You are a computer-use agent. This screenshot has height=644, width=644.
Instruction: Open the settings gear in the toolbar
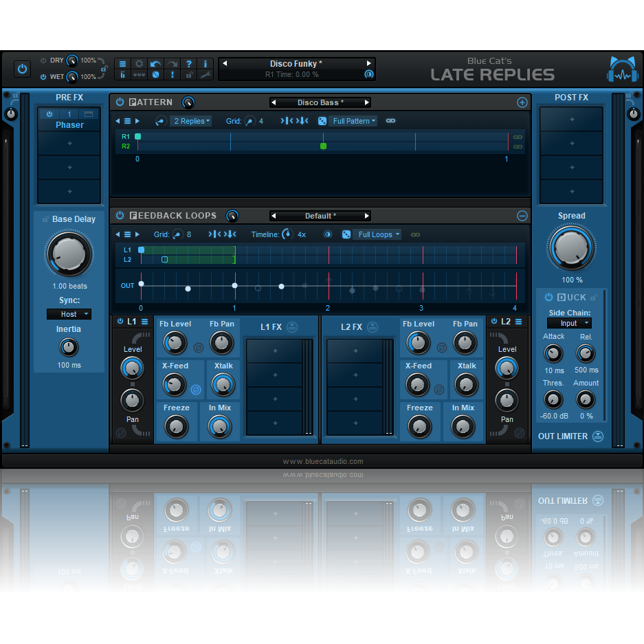coord(139,64)
